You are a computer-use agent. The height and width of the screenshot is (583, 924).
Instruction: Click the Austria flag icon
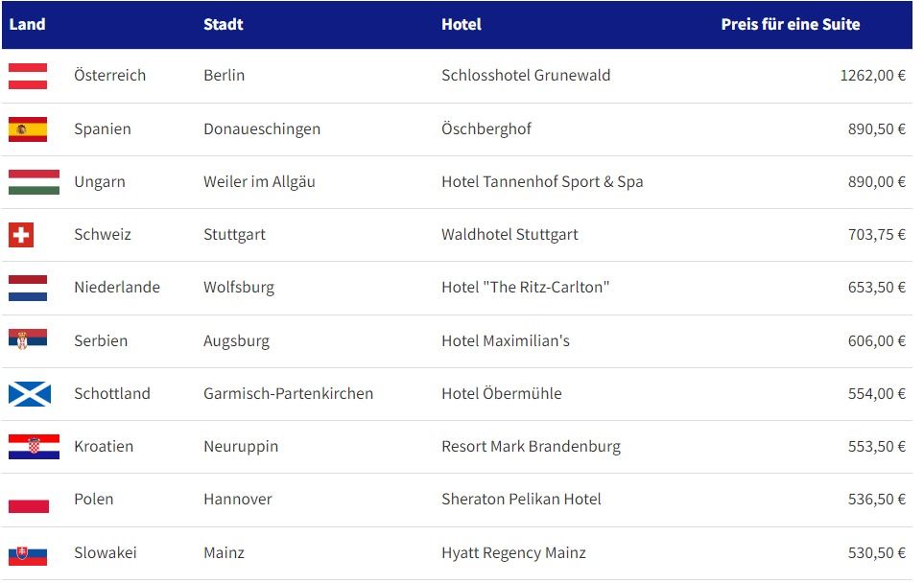coord(28,76)
